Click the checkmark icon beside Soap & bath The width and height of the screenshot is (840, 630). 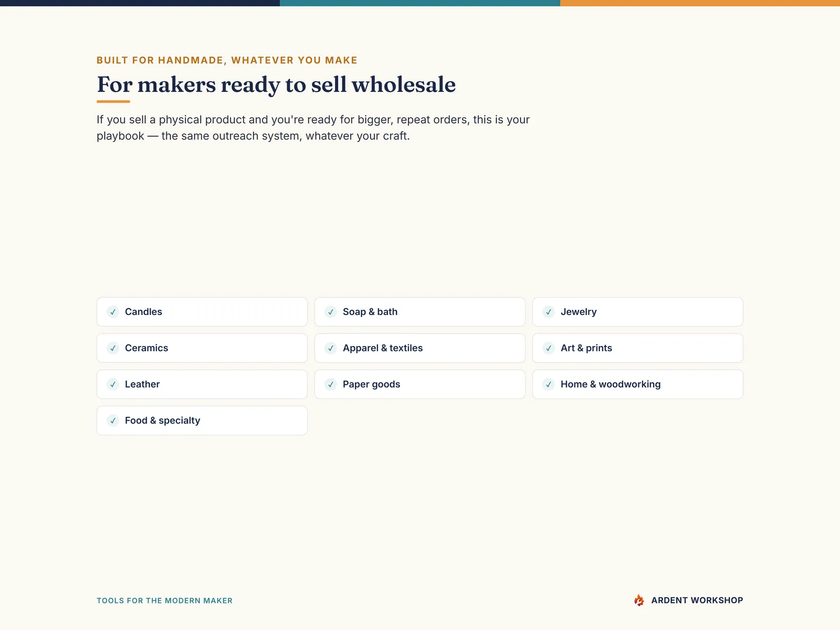point(331,312)
